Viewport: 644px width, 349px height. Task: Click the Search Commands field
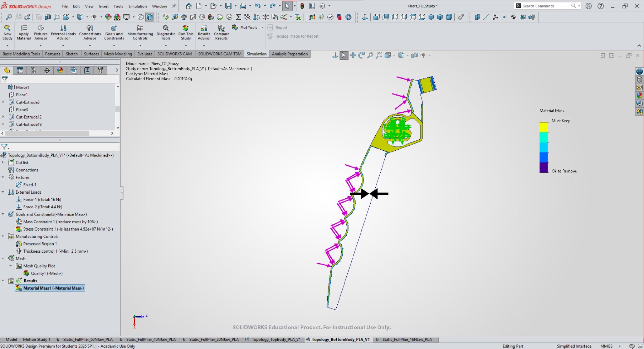547,6
